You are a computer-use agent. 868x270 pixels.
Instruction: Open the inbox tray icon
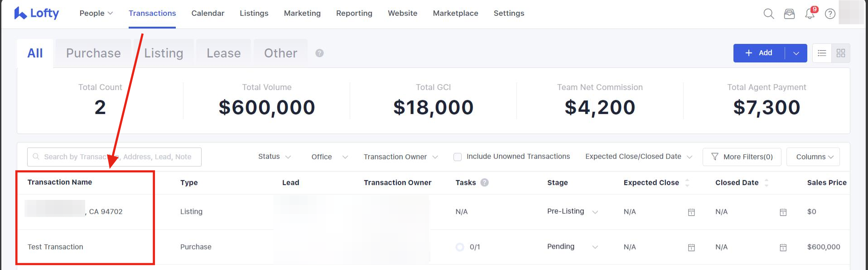pos(789,14)
